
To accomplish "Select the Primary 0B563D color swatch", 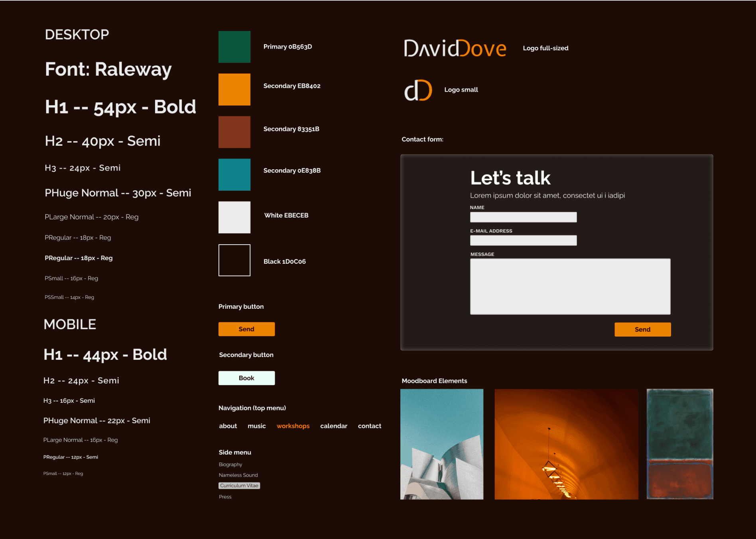I will click(234, 47).
